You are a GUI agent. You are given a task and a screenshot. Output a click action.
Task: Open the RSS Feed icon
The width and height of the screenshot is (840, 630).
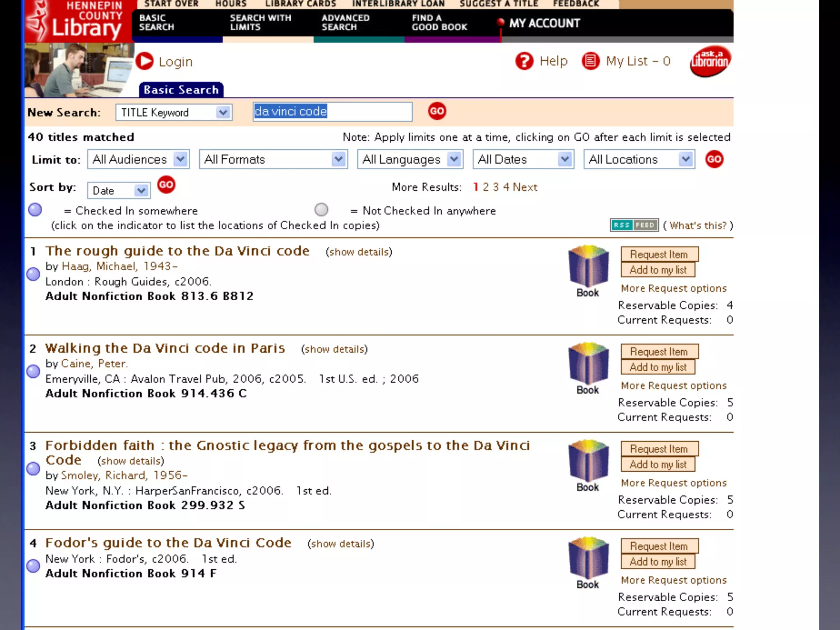[634, 225]
